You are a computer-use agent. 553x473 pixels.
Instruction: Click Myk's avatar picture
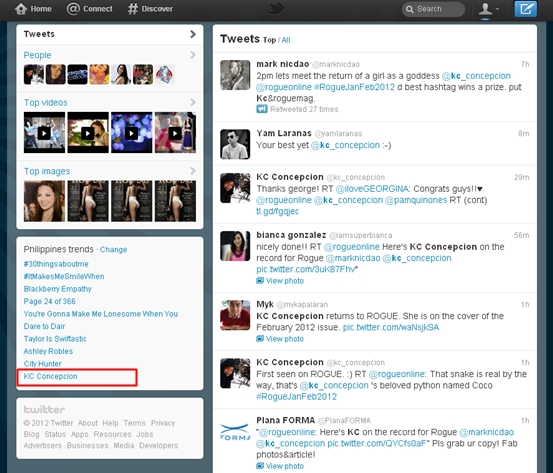235,315
